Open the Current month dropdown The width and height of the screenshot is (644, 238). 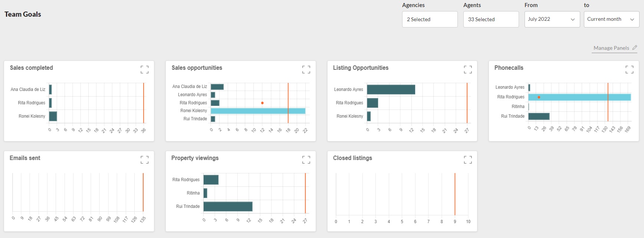pos(611,19)
